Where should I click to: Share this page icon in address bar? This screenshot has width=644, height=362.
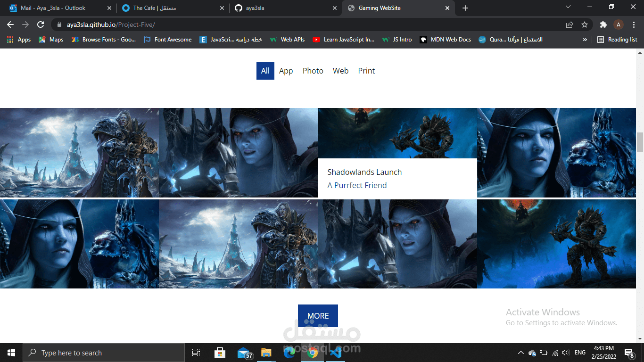click(x=570, y=25)
